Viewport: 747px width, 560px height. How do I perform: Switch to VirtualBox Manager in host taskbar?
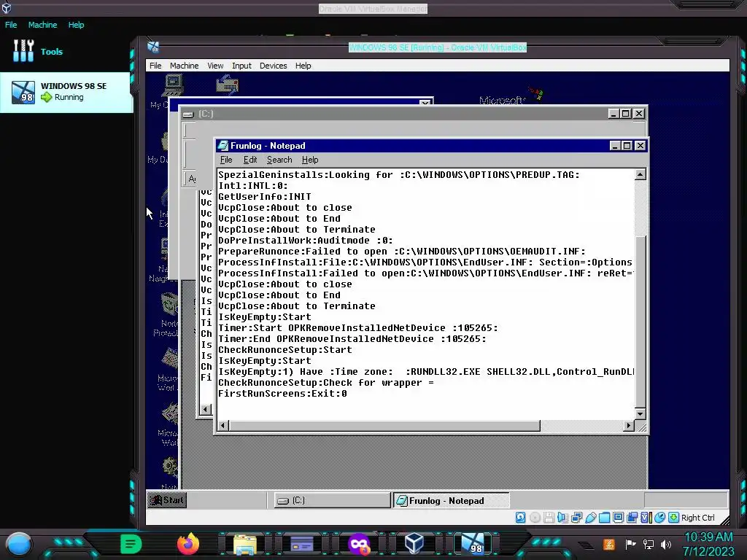coord(414,543)
